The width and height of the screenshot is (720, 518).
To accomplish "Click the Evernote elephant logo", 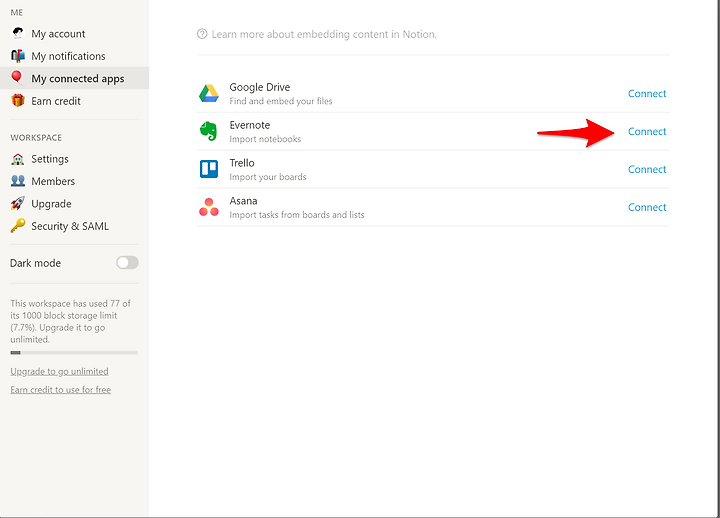I will pos(208,131).
